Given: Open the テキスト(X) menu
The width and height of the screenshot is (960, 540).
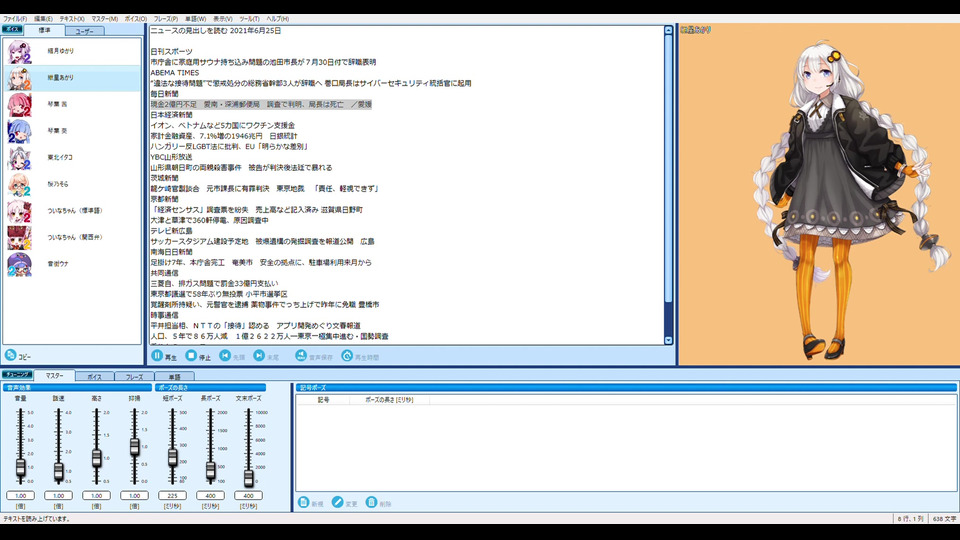Looking at the screenshot, I should coord(72,19).
